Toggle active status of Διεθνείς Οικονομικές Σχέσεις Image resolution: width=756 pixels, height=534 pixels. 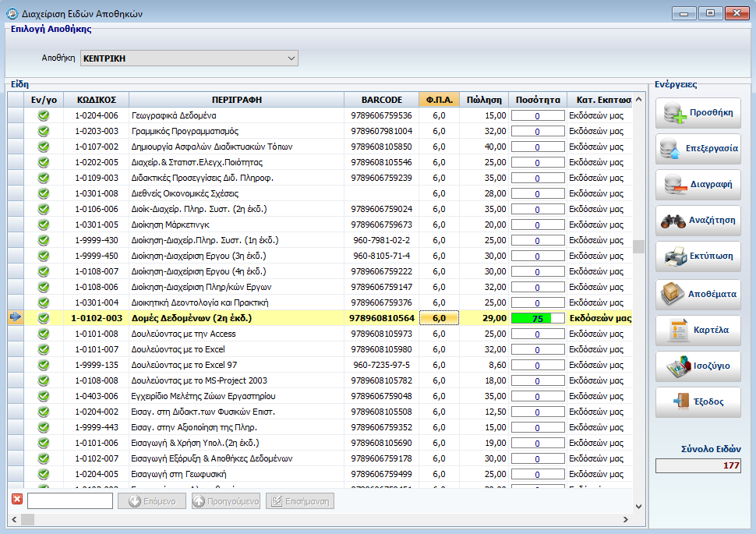pyautogui.click(x=44, y=193)
